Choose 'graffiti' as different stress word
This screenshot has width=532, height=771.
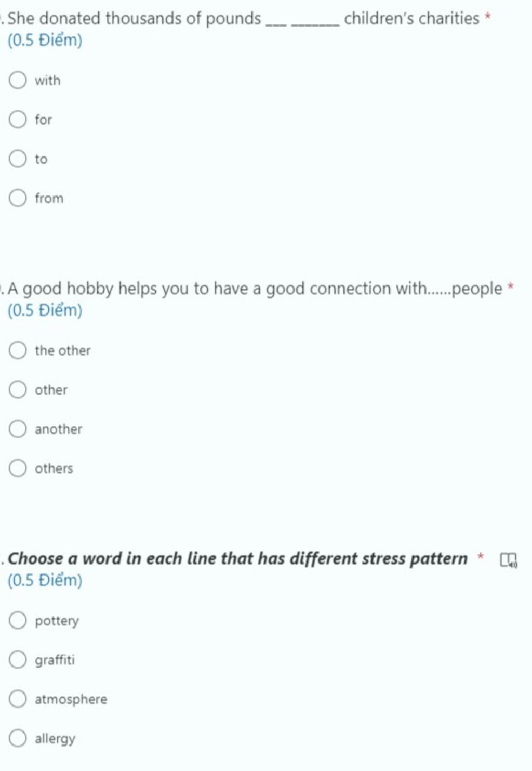(18, 659)
